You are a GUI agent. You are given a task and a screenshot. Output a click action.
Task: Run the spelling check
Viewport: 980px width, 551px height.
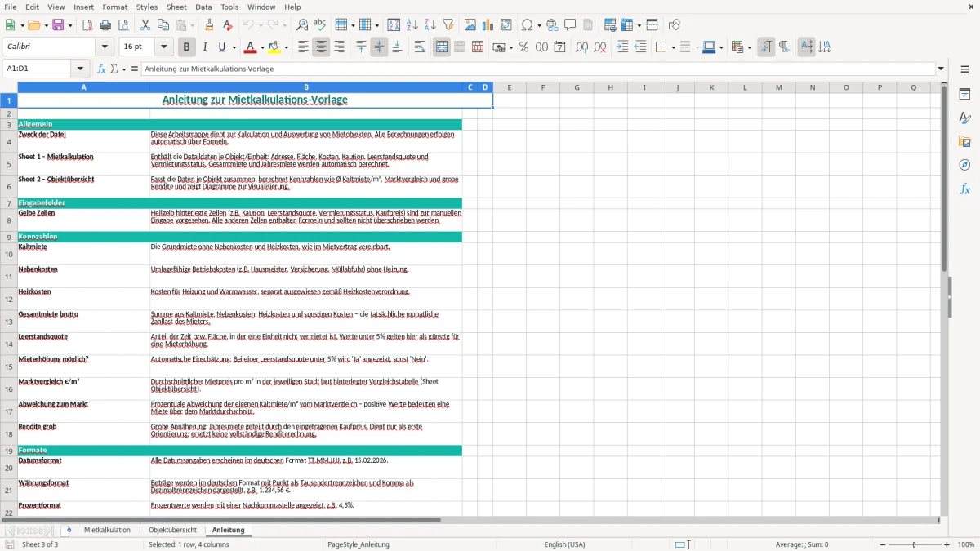click(320, 25)
